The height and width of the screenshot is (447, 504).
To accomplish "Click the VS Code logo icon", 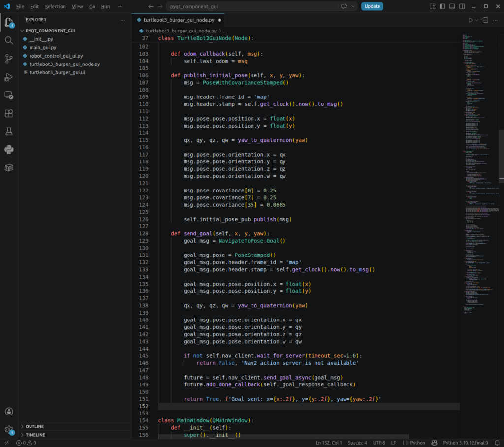I will [7, 6].
